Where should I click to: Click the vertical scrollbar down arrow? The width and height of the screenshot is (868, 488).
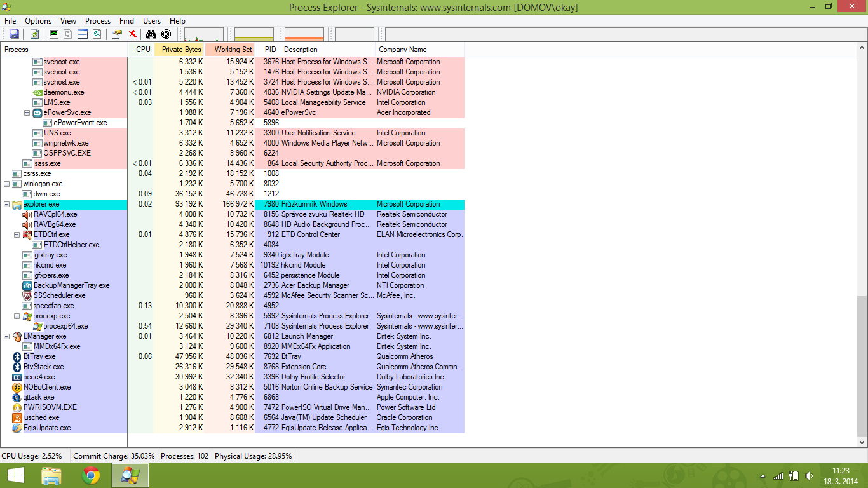pos(862,442)
